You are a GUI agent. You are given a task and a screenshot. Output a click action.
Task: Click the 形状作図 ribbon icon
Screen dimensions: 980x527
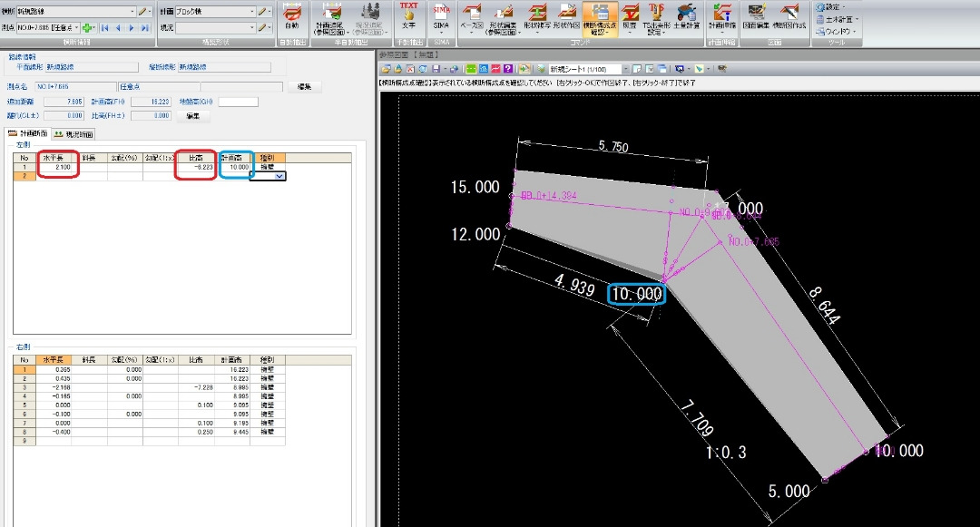[567, 17]
